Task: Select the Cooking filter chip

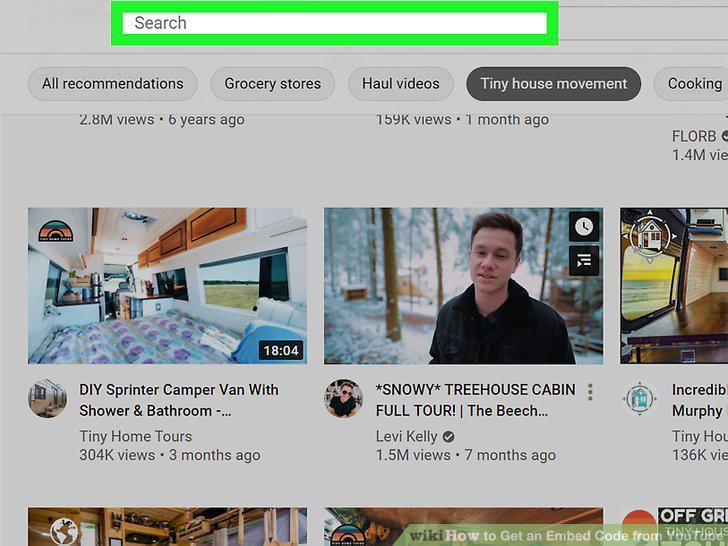Action: click(x=692, y=84)
